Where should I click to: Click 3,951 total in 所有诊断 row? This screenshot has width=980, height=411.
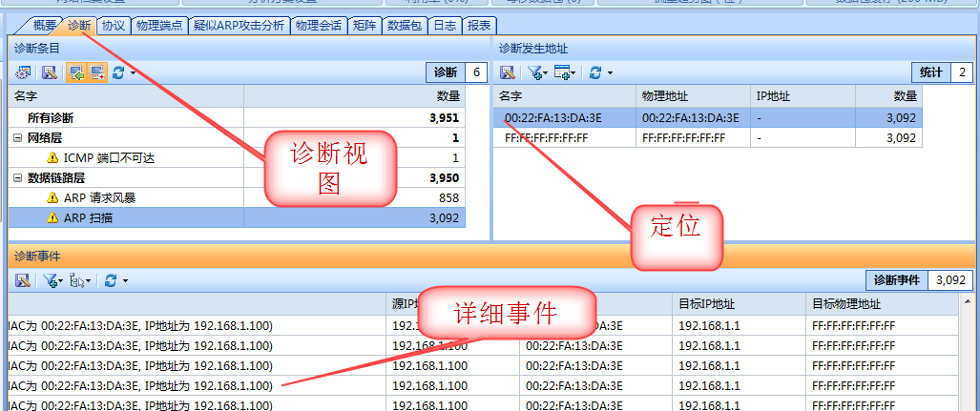click(445, 118)
